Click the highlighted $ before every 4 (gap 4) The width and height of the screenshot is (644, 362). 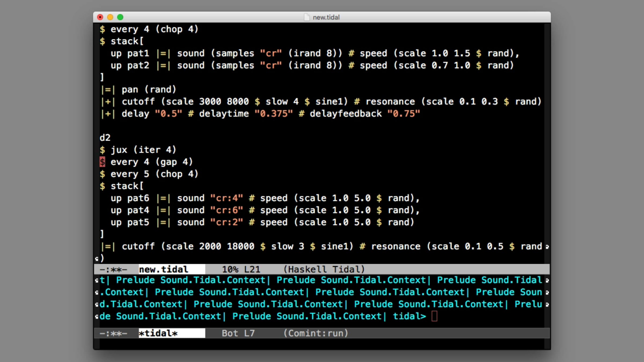click(x=102, y=162)
